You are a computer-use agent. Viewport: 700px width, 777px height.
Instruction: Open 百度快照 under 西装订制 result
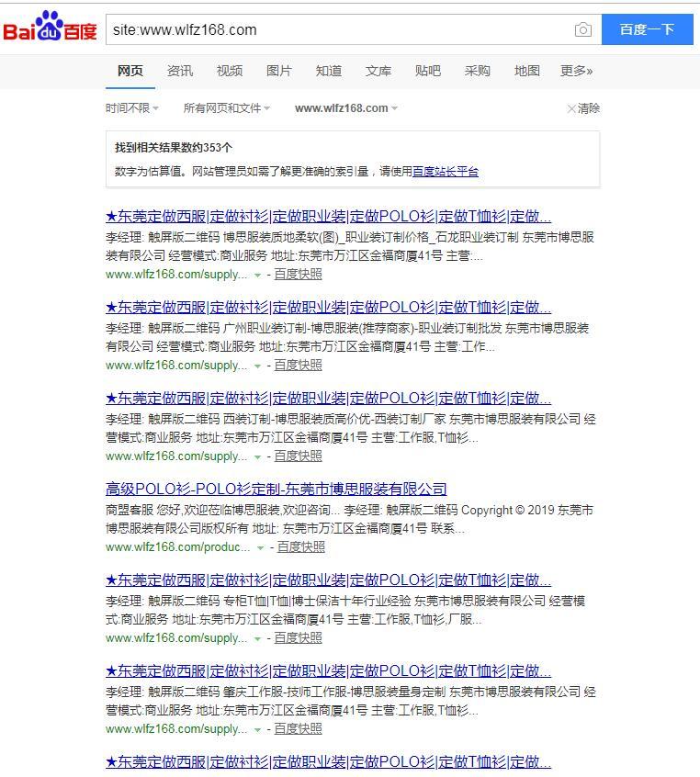coord(298,456)
